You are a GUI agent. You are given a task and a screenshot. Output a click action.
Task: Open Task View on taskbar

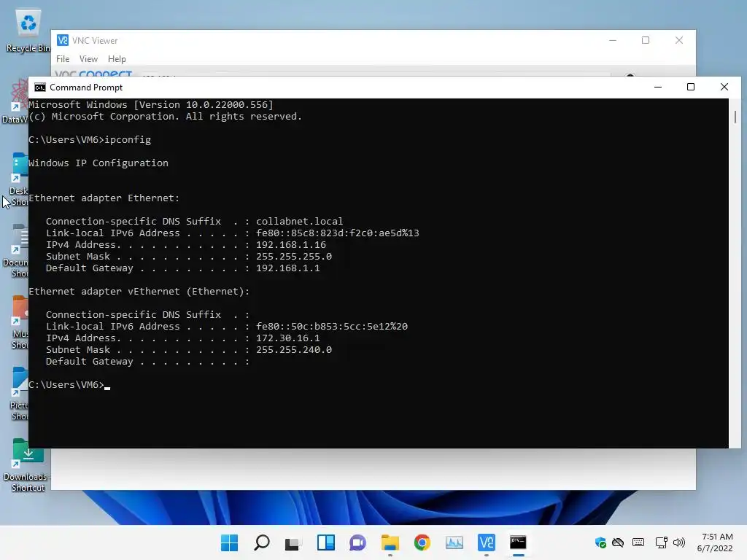tap(293, 542)
